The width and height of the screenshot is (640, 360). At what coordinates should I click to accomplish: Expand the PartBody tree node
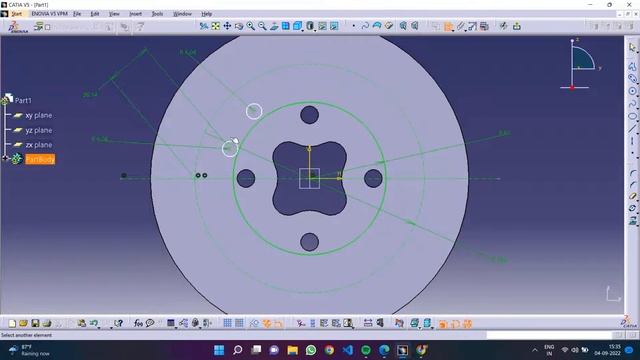click(5, 158)
